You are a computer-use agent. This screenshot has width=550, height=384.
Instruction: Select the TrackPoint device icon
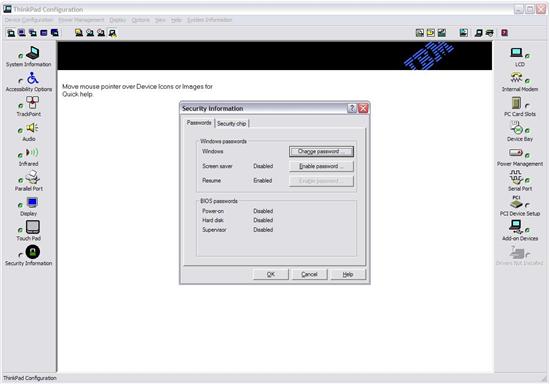point(33,103)
